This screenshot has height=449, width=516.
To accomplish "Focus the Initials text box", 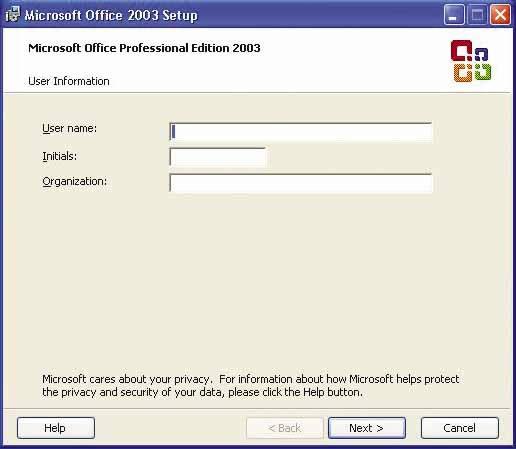I will 218,157.
